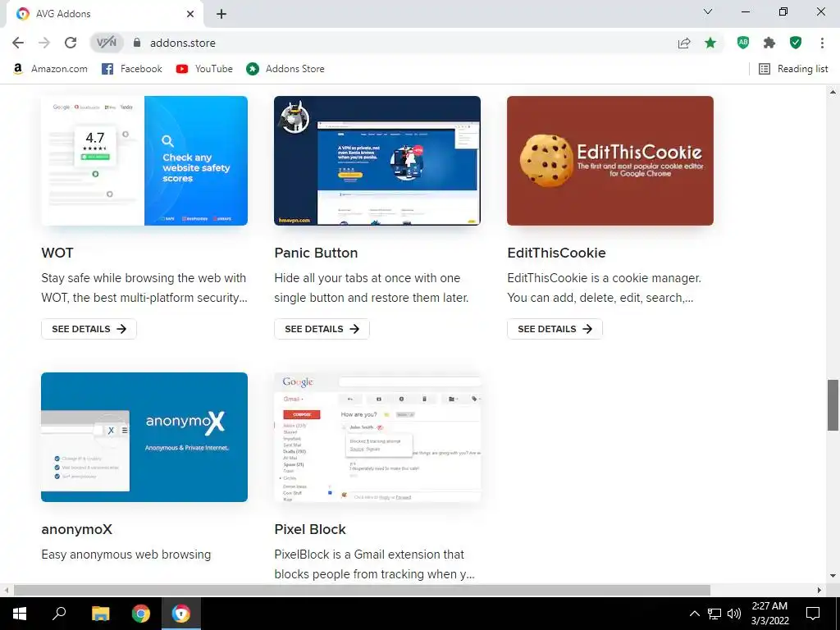See details for Panic Button
The width and height of the screenshot is (840, 630).
click(x=322, y=329)
